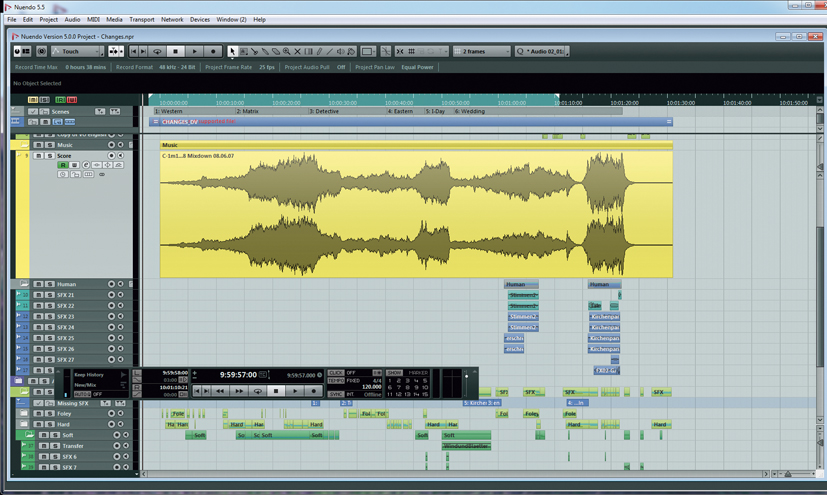
Task: Select the Draw pencil tool
Action: click(x=319, y=52)
